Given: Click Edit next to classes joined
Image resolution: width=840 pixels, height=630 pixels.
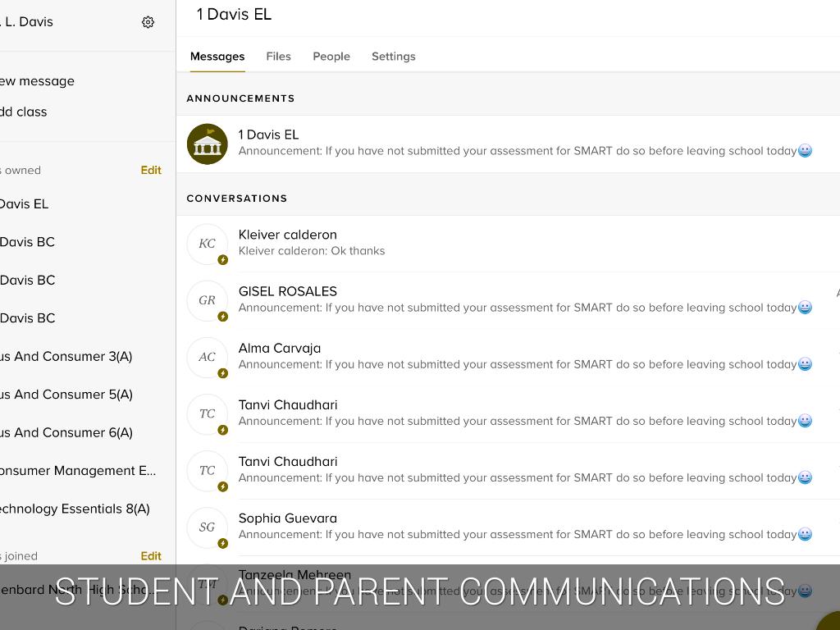Looking at the screenshot, I should (x=151, y=555).
